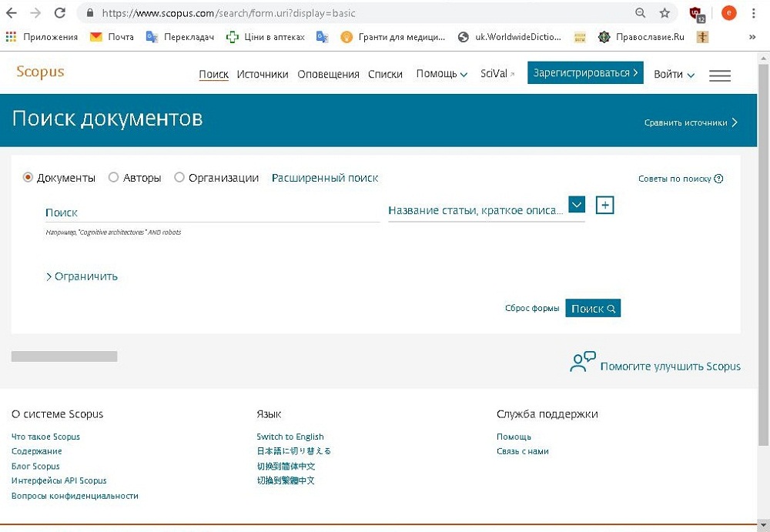The width and height of the screenshot is (770, 532).
Task: Switch to Simplified Chinese 切换到简体中文 link
Action: (286, 466)
